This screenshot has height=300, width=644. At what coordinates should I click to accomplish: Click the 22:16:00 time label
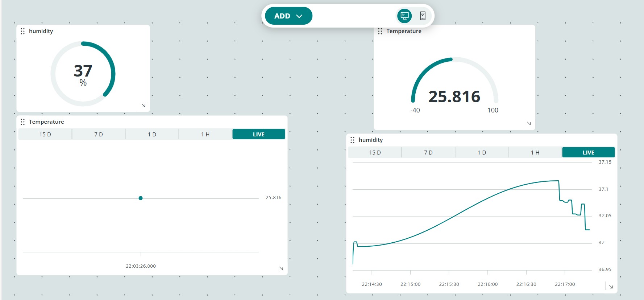[488, 284]
